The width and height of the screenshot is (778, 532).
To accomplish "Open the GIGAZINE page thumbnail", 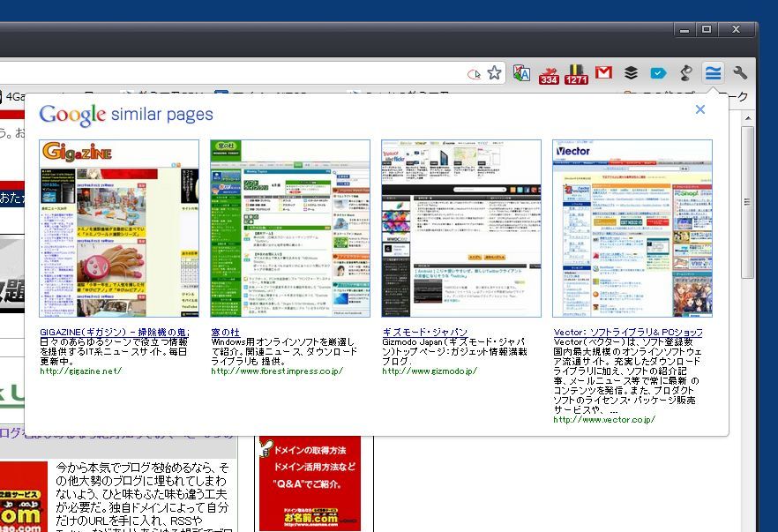I will 119,229.
